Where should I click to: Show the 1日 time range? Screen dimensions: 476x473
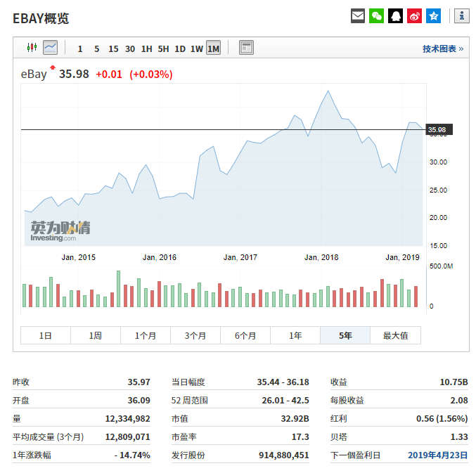[x=46, y=335]
